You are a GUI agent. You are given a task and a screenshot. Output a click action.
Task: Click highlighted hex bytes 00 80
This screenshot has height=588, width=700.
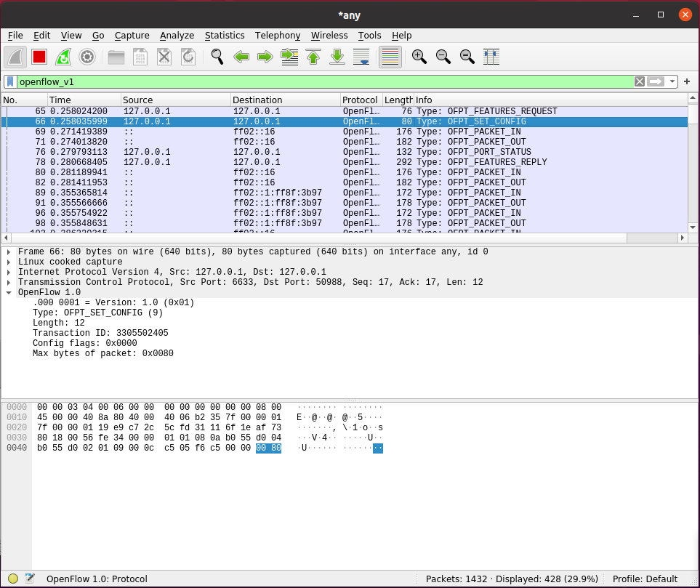click(268, 448)
